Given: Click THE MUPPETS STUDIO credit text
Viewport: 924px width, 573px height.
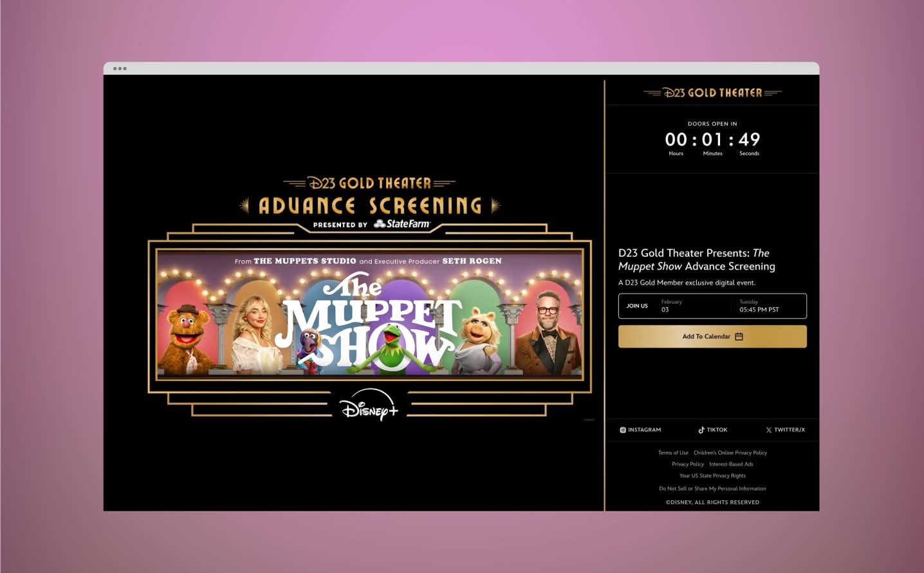Looking at the screenshot, I should (305, 261).
